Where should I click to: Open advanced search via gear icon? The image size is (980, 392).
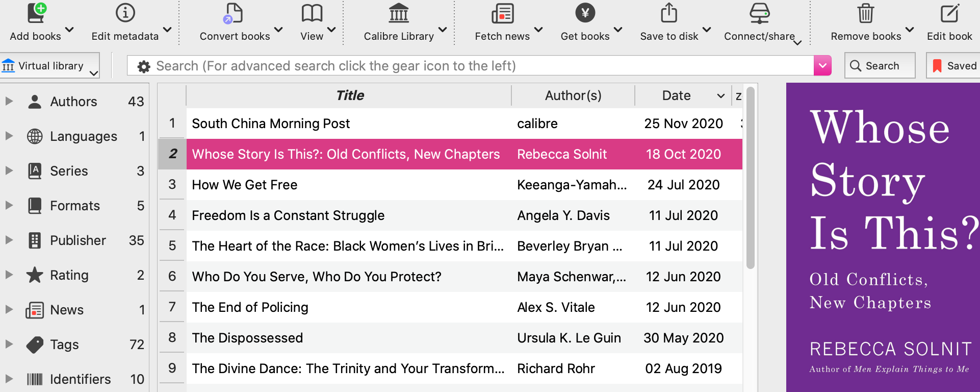(144, 66)
